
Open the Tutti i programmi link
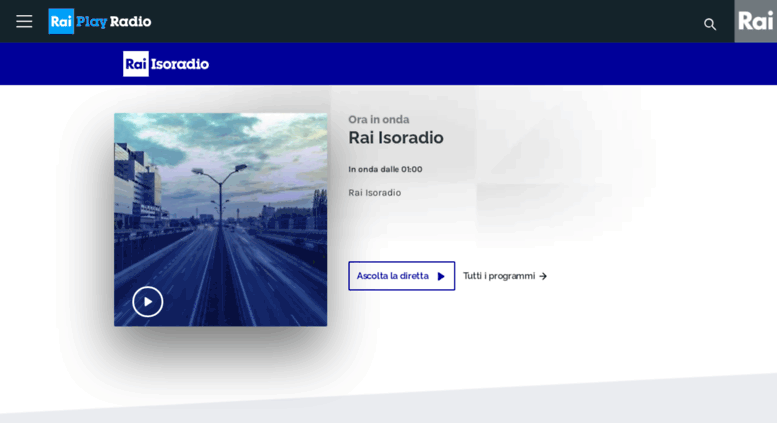(x=505, y=276)
